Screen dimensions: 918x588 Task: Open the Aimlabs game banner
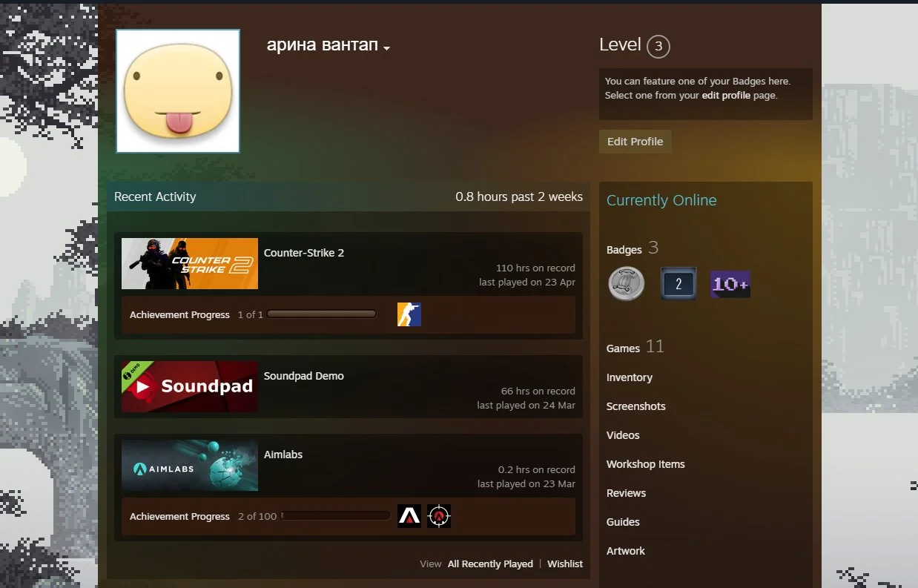click(190, 465)
